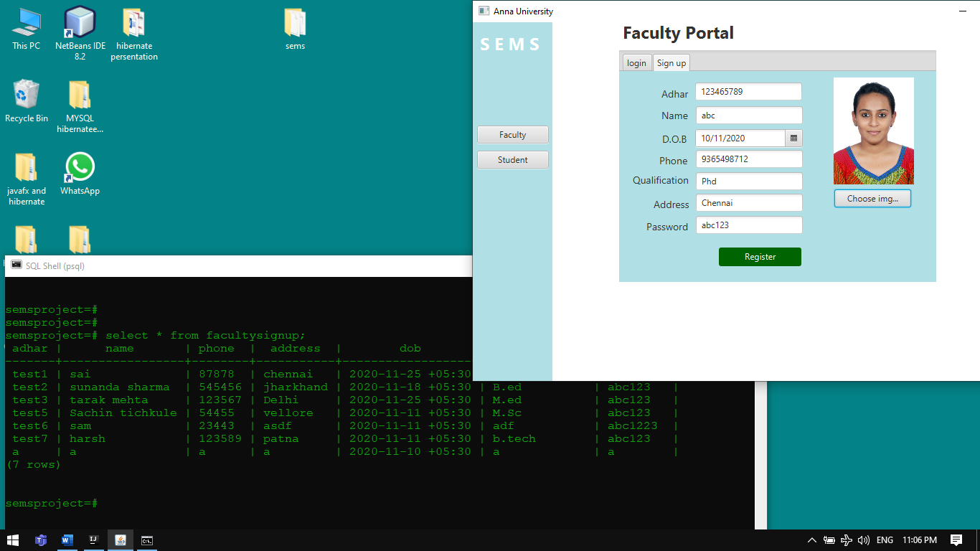Switch to the login tab

(636, 62)
